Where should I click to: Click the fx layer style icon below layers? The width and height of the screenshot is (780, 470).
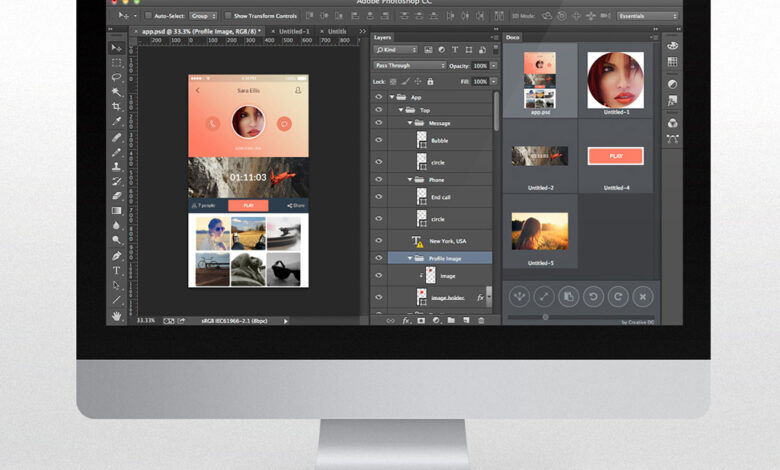pyautogui.click(x=406, y=320)
